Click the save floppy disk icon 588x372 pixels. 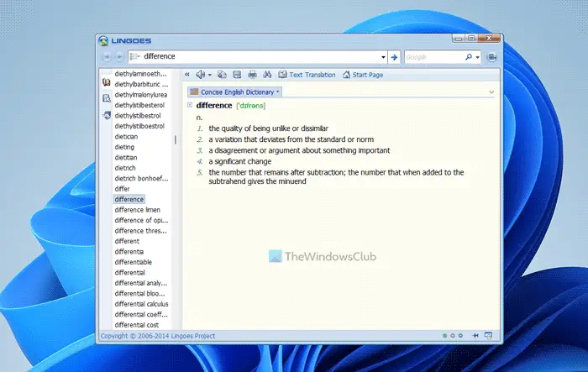click(x=237, y=75)
